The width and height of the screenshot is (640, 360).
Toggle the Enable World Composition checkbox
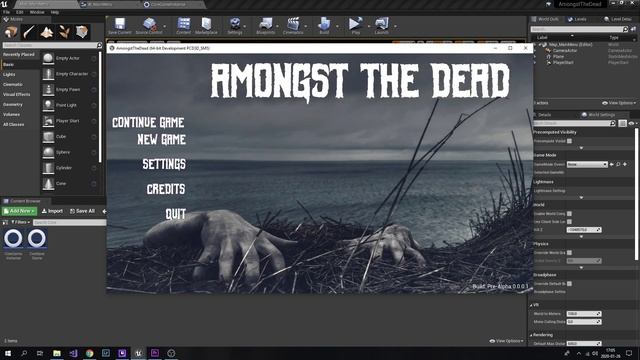(569, 213)
